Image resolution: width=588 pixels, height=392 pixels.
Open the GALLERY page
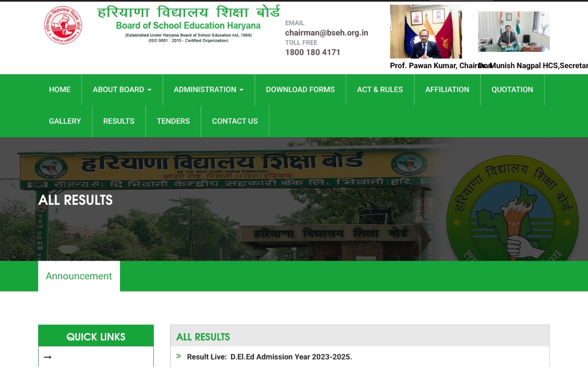pyautogui.click(x=65, y=121)
